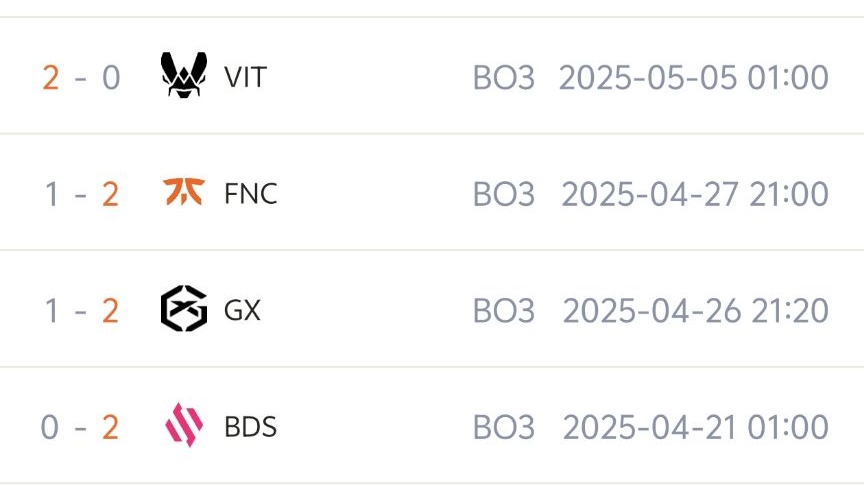Click the BO3 label in the VIT row

pyautogui.click(x=504, y=77)
